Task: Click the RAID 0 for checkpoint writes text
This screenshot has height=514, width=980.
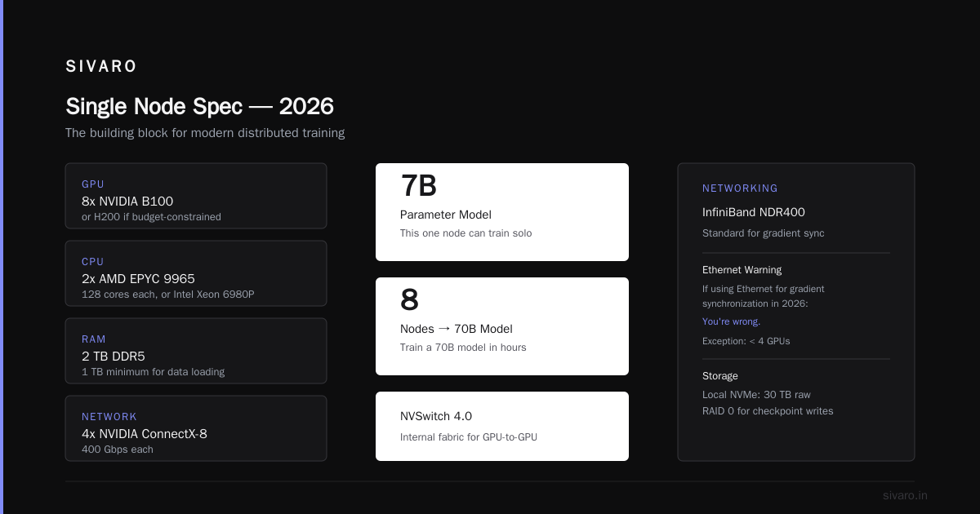Action: point(768,411)
